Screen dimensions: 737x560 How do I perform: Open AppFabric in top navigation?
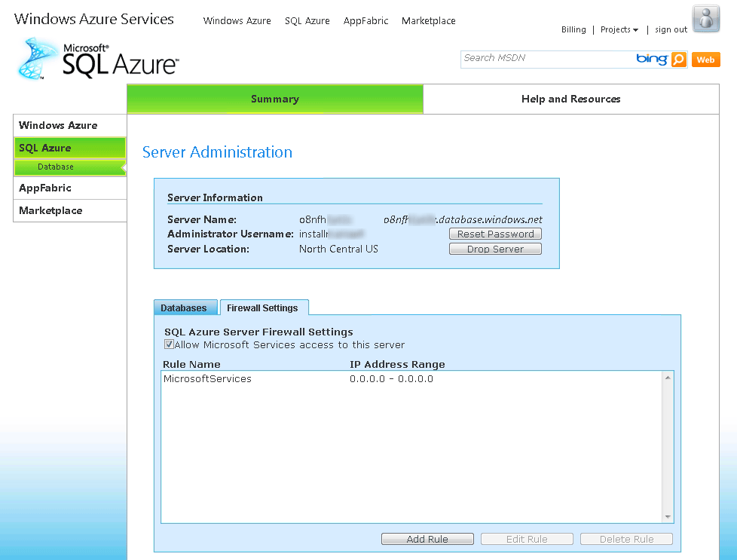click(x=365, y=20)
